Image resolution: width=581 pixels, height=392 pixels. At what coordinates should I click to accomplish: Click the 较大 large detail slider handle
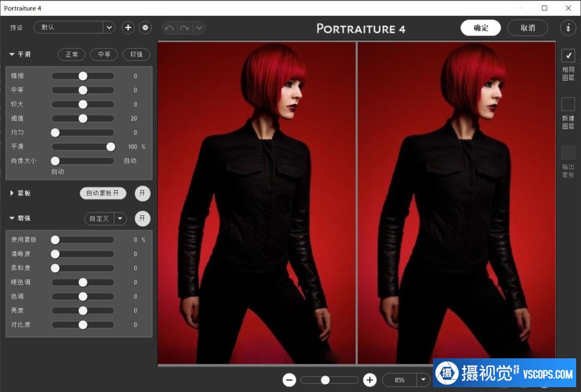click(83, 105)
